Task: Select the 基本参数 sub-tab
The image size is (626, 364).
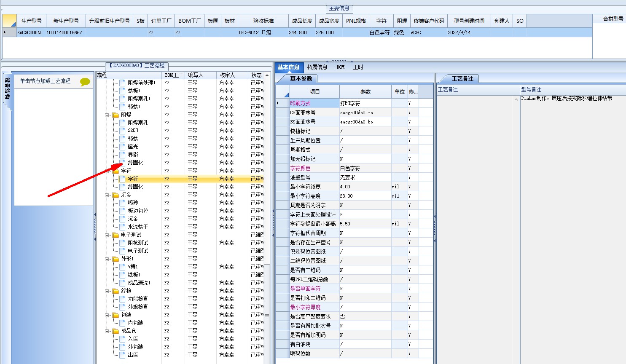Action: click(x=301, y=78)
